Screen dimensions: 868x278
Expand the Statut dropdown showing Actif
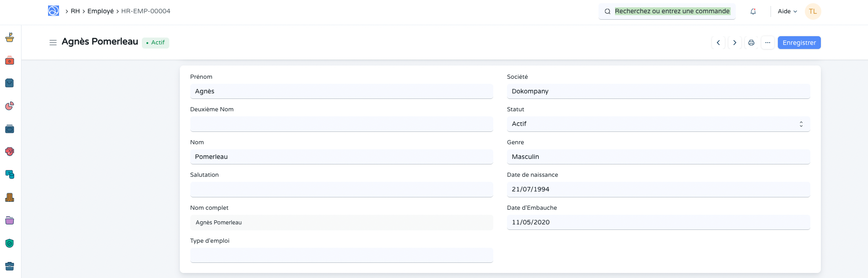point(658,124)
